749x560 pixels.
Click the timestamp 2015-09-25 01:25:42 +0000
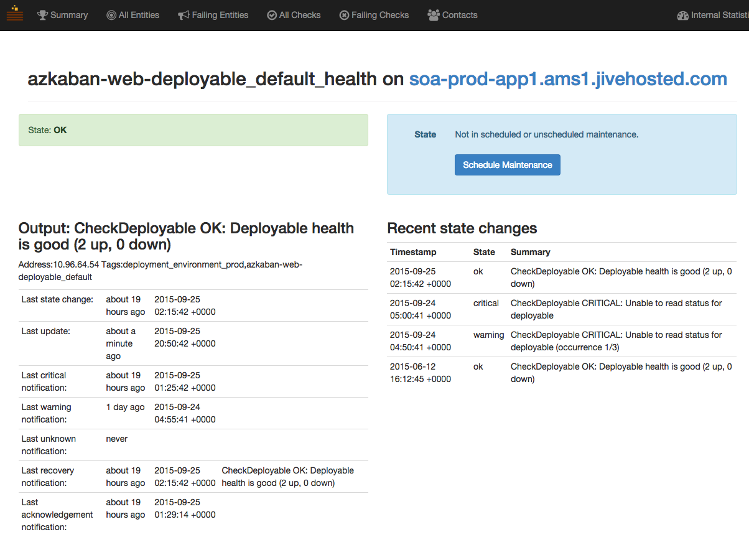pyautogui.click(x=185, y=381)
